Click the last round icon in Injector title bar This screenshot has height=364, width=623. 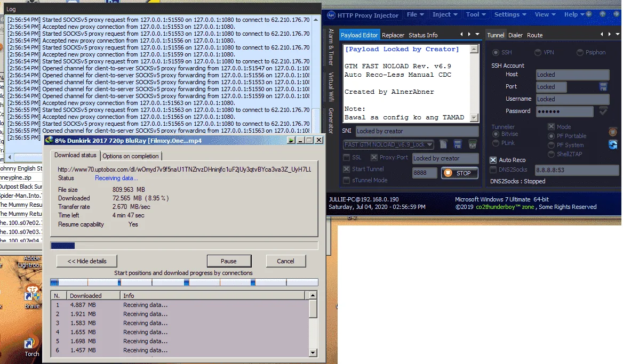pos(617,14)
